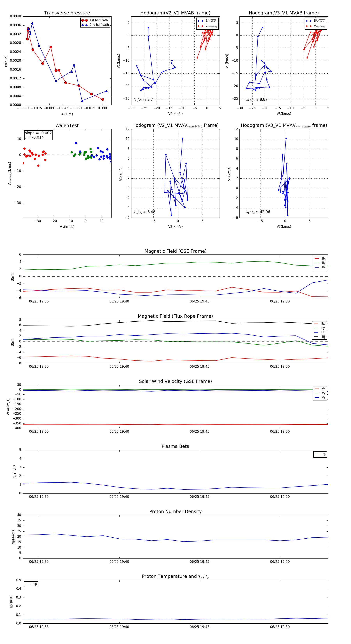This screenshot has width=351, height=644.
Task: Click '06/25 19:35' tick under Magnetic Field GSE plot
Action: [x=39, y=302]
